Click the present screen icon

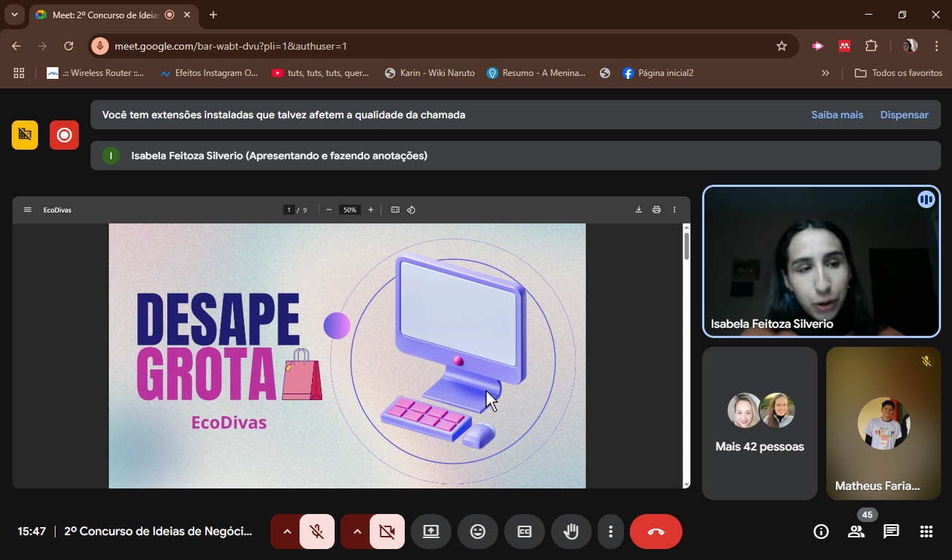coord(431,532)
